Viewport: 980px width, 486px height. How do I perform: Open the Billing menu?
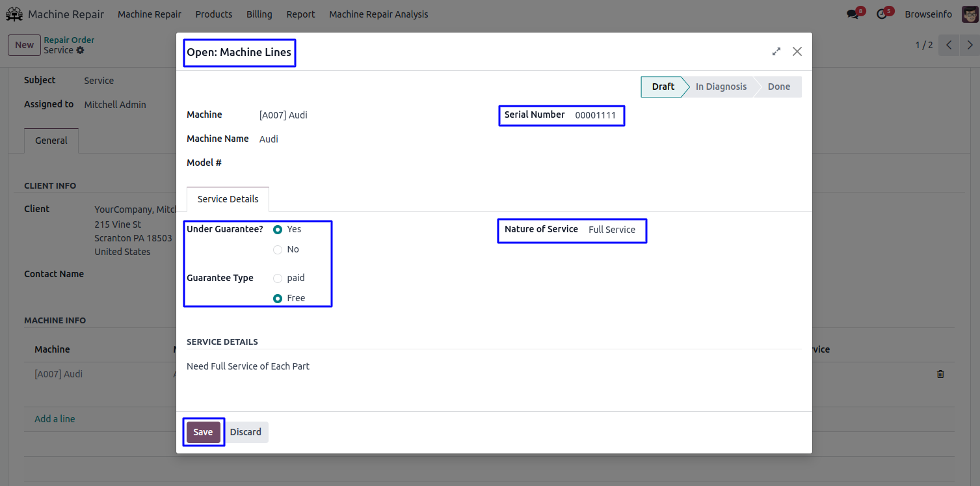point(259,14)
